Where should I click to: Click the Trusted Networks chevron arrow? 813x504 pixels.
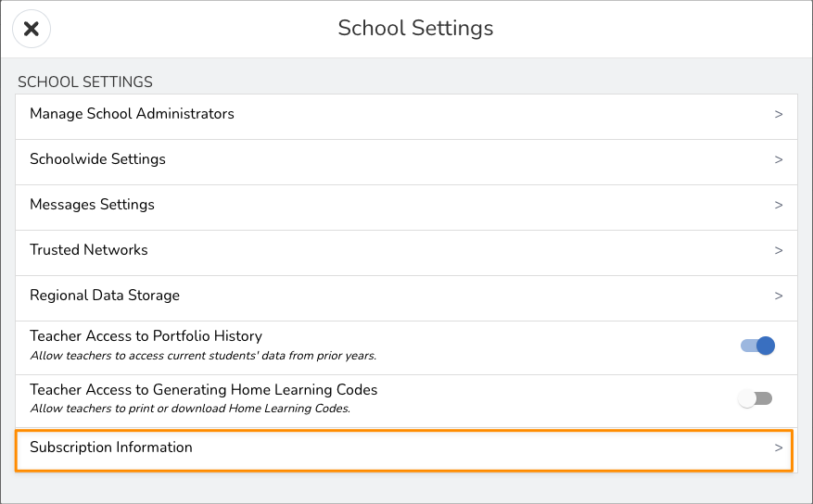[779, 250]
